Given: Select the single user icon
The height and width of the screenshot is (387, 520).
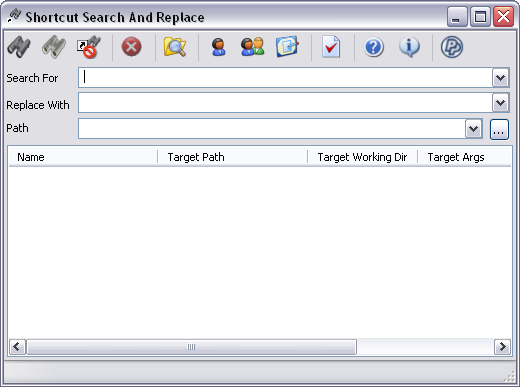Looking at the screenshot, I should point(218,47).
